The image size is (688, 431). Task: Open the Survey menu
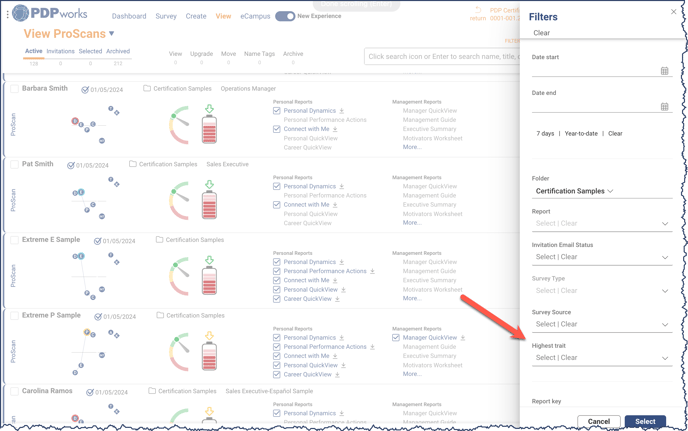[x=166, y=16]
